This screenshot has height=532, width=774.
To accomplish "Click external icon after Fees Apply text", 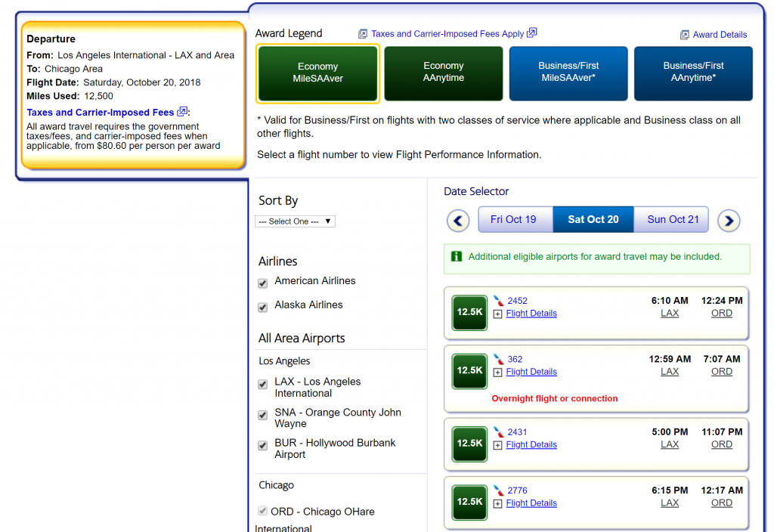I will pyautogui.click(x=531, y=32).
